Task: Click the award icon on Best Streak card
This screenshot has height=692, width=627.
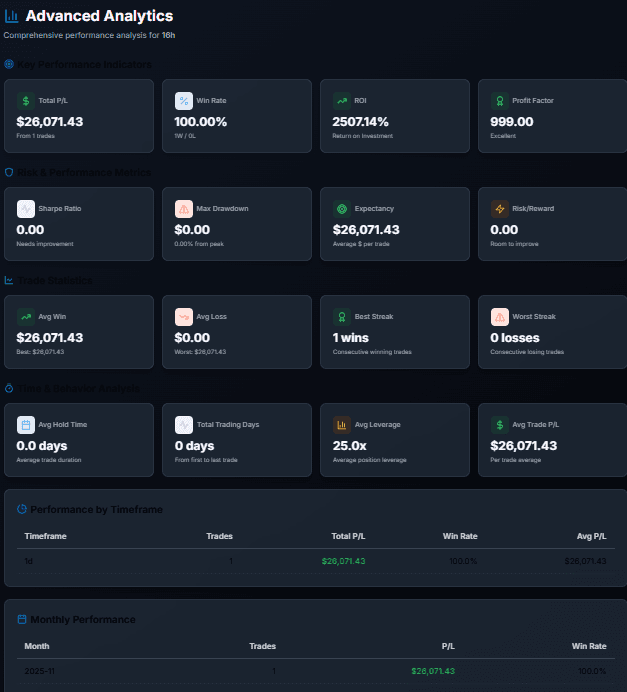Action: pos(342,316)
